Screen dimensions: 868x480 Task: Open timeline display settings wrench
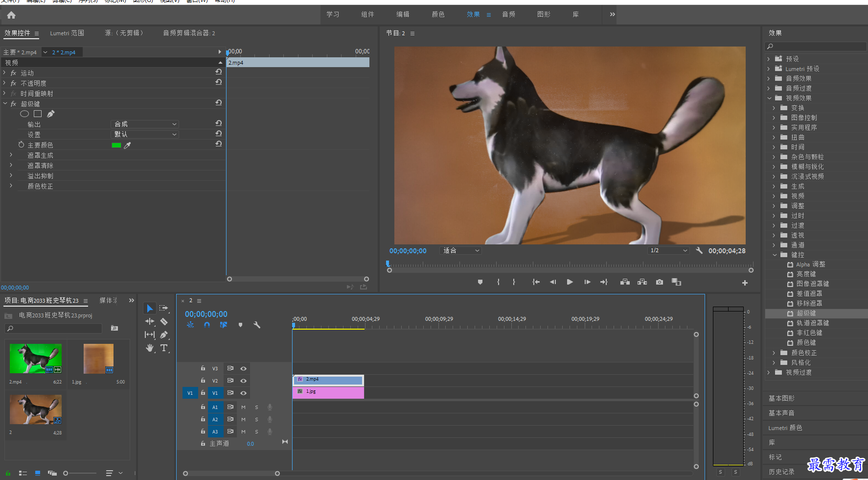[257, 325]
